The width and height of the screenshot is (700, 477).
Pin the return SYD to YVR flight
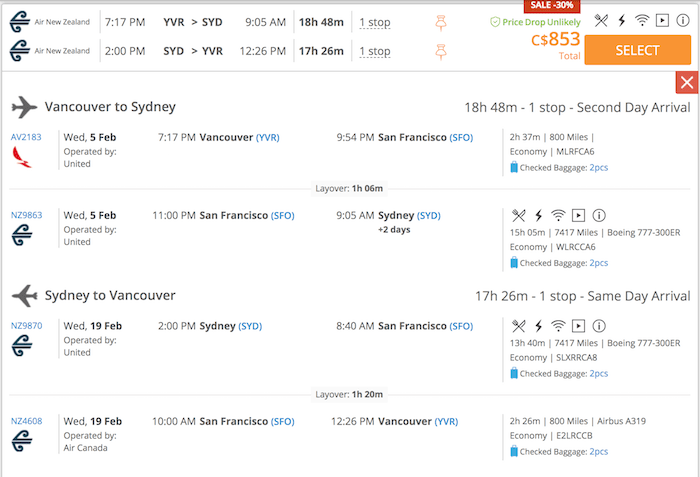tap(441, 52)
